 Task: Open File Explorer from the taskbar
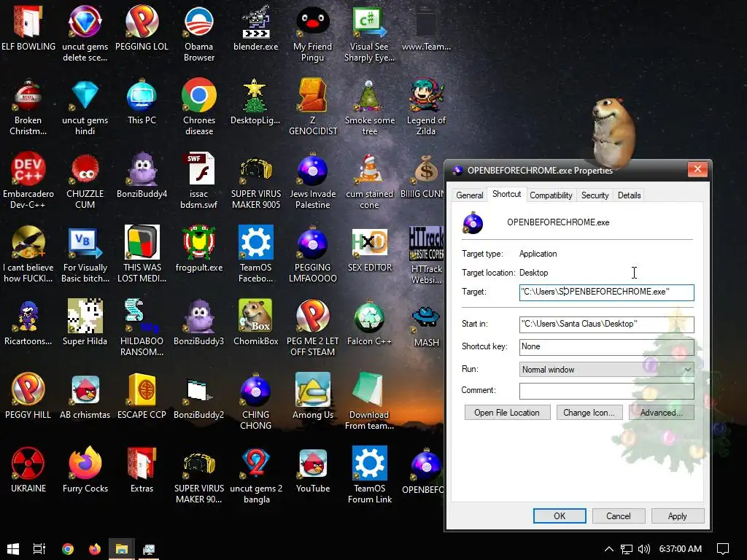122,549
